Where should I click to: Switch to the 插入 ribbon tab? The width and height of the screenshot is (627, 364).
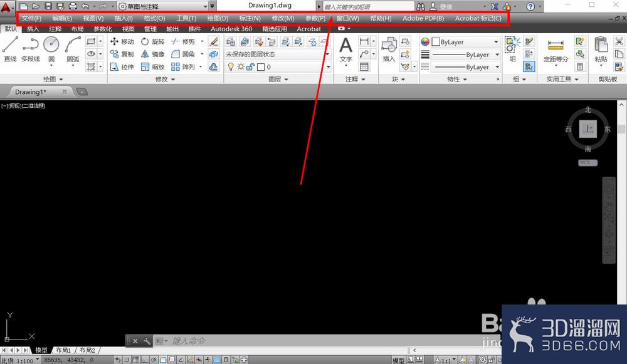[32, 29]
